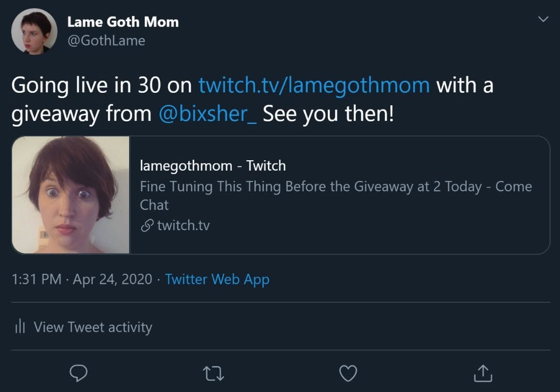Open the Twitter Web App source link
The height and width of the screenshot is (392, 560).
click(217, 279)
